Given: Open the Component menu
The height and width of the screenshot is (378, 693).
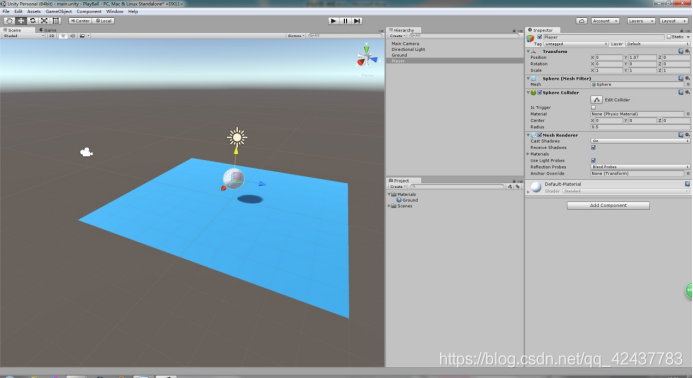Looking at the screenshot, I should 88,11.
